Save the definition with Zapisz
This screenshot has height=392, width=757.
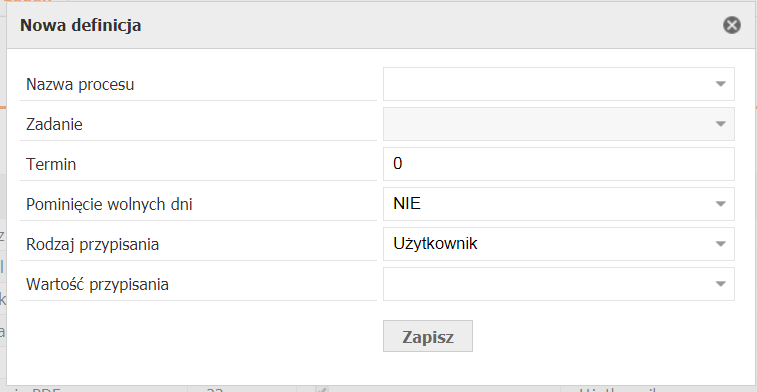tap(428, 336)
